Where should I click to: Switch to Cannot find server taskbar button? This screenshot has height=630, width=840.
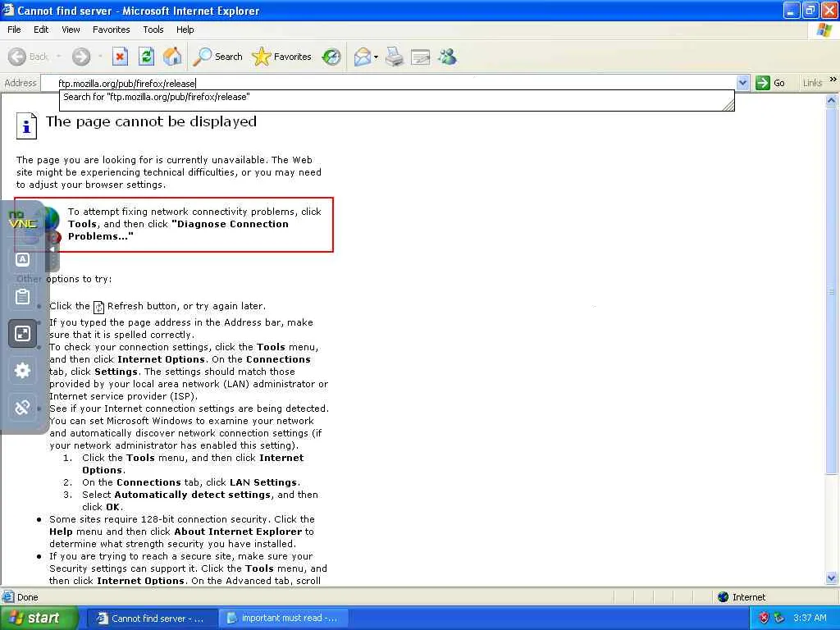click(152, 619)
